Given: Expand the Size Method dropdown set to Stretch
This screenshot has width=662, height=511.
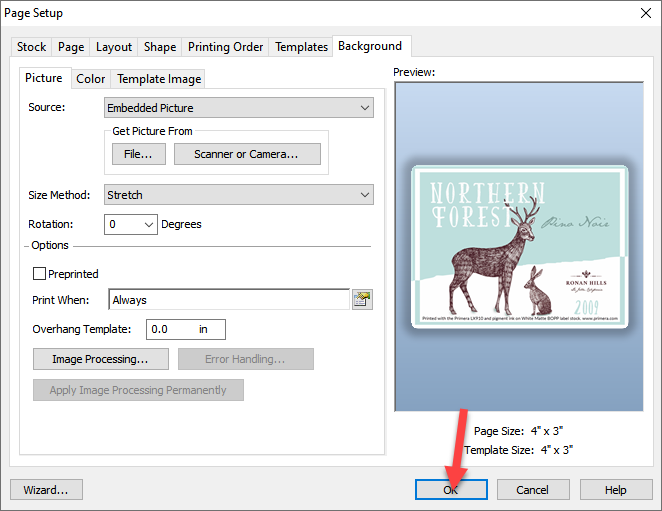Looking at the screenshot, I should (239, 195).
